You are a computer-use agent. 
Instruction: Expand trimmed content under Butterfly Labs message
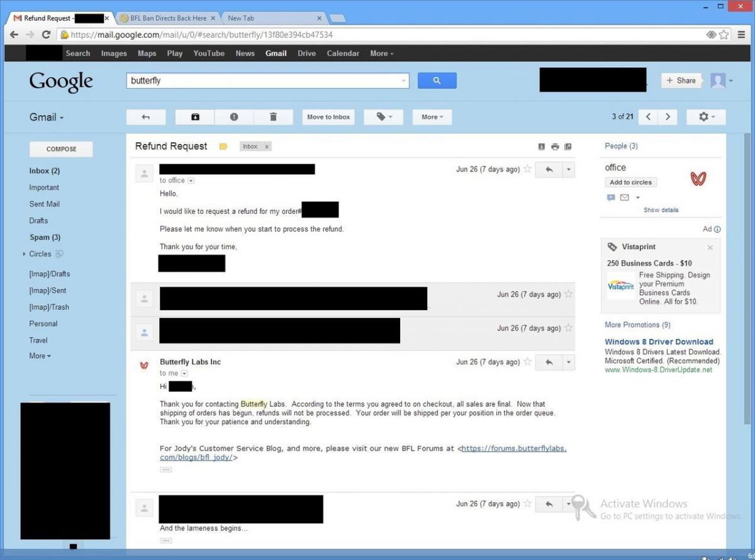coord(165,469)
